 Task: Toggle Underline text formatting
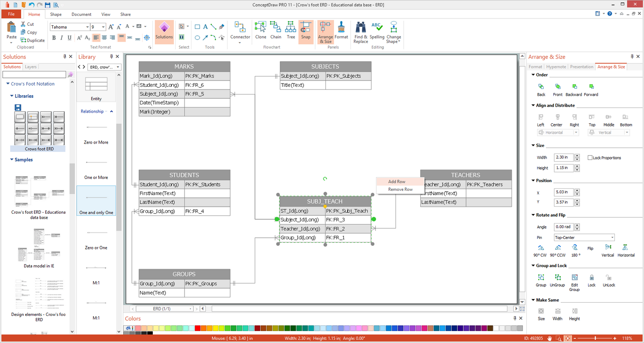click(x=70, y=38)
